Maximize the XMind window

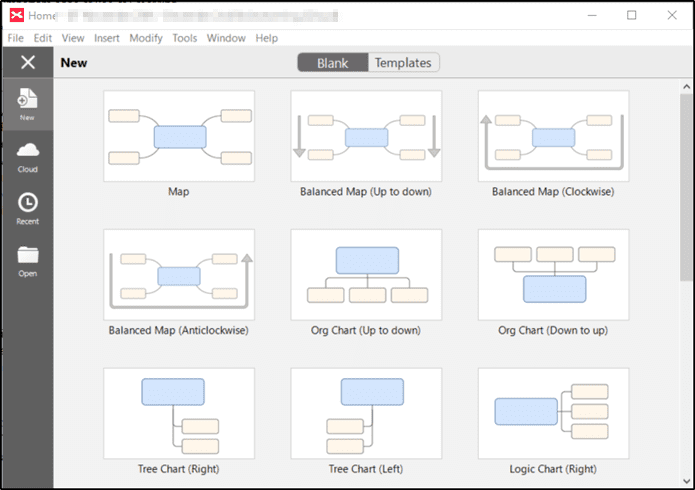pos(632,15)
